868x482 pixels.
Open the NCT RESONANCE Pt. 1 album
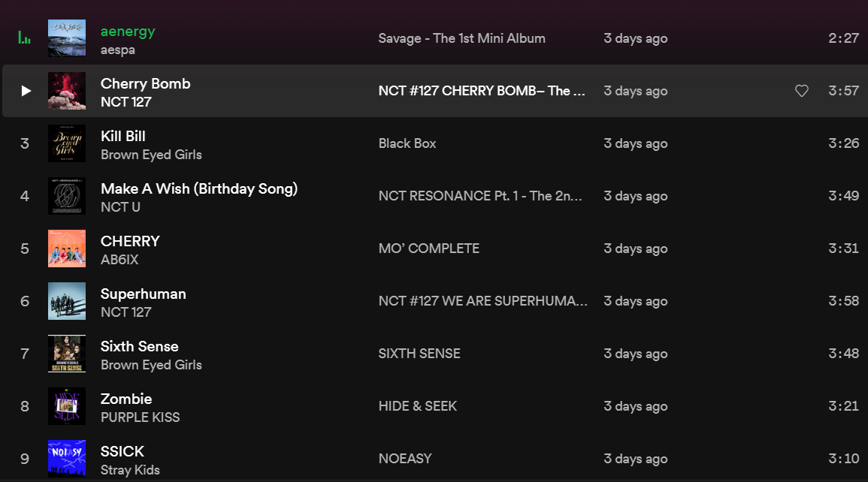pyautogui.click(x=480, y=196)
